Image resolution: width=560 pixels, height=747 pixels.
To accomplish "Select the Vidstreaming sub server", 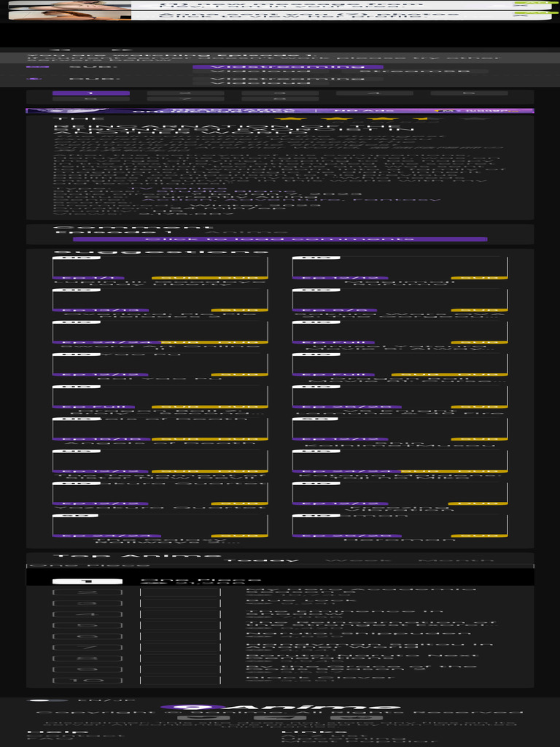I will [x=287, y=67].
